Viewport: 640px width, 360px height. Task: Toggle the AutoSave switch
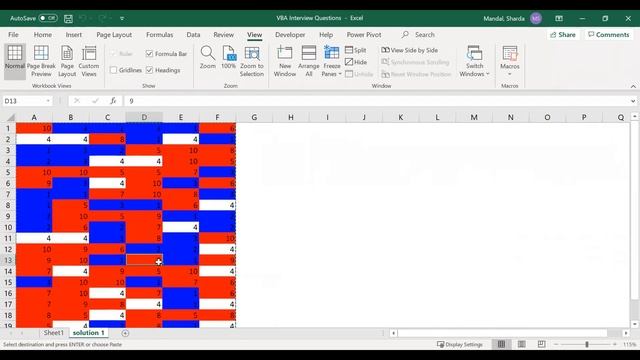click(48, 18)
